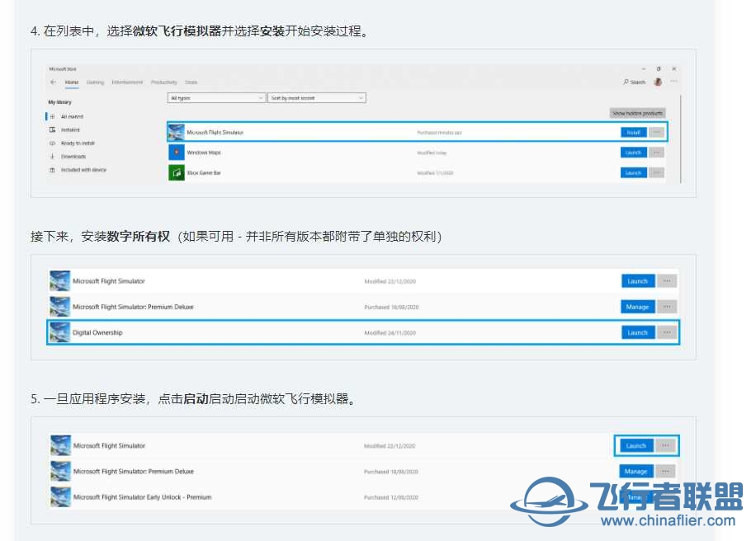This screenshot has width=756, height=541.
Task: Click the Xbox Game Bar app icon
Action: pyautogui.click(x=177, y=172)
